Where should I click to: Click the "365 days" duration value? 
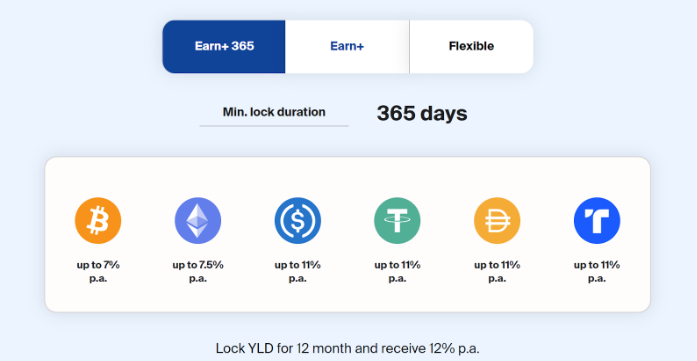422,113
